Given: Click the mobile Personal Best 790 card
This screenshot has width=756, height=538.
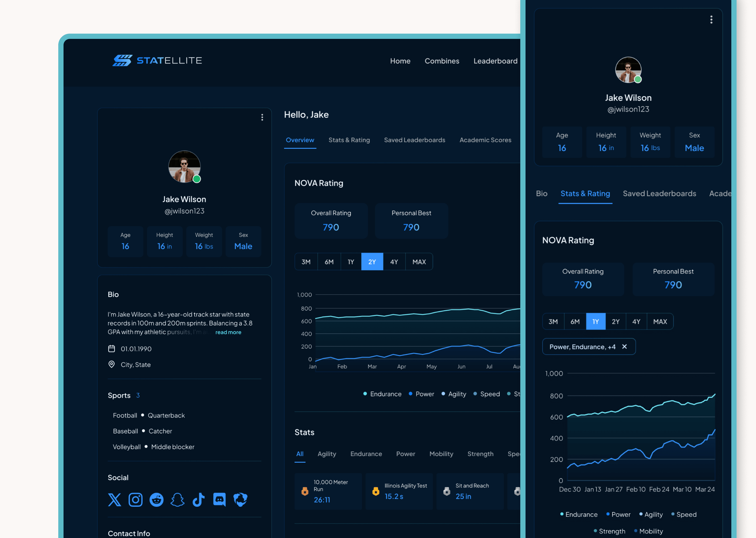Looking at the screenshot, I should (x=673, y=279).
